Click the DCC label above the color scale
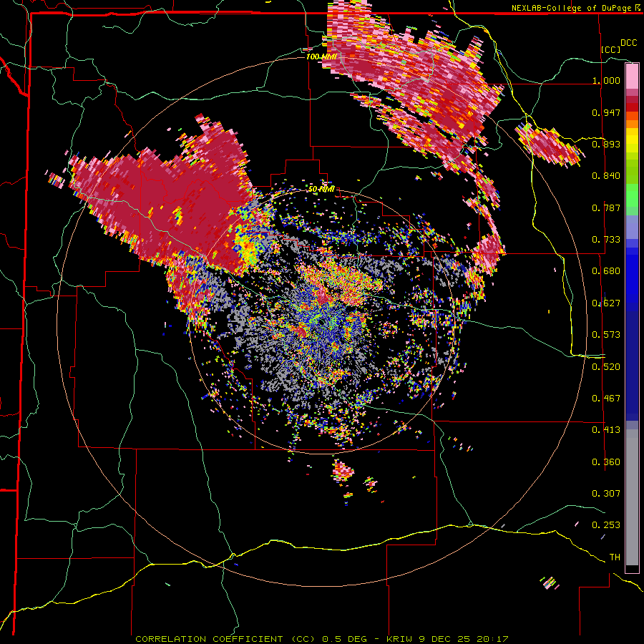The image size is (644, 644). pos(628,43)
